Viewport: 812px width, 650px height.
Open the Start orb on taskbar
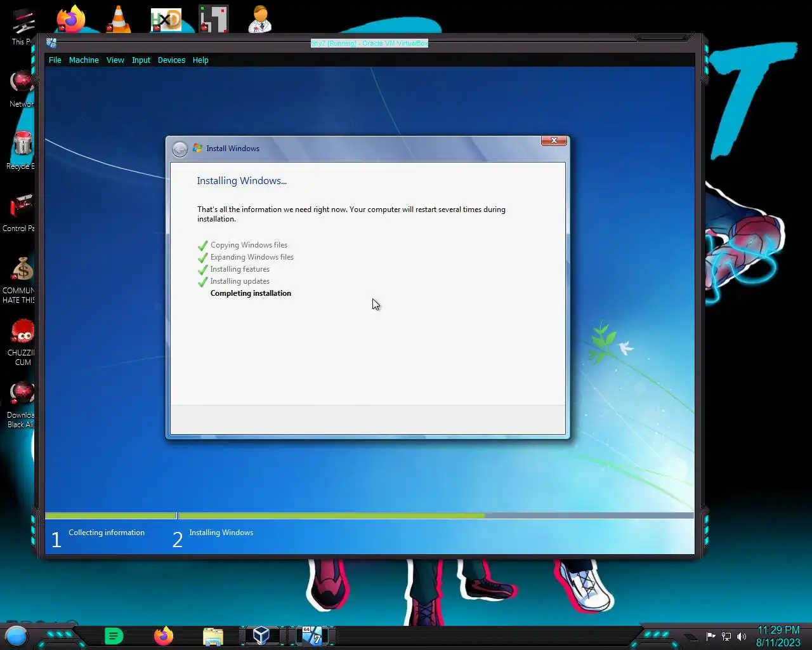coord(16,635)
